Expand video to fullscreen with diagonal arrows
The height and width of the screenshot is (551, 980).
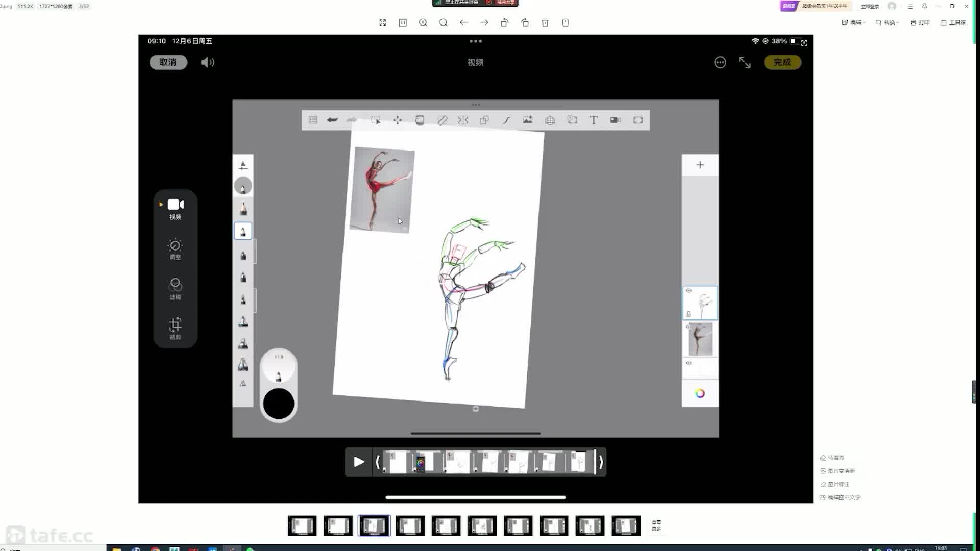[x=745, y=62]
